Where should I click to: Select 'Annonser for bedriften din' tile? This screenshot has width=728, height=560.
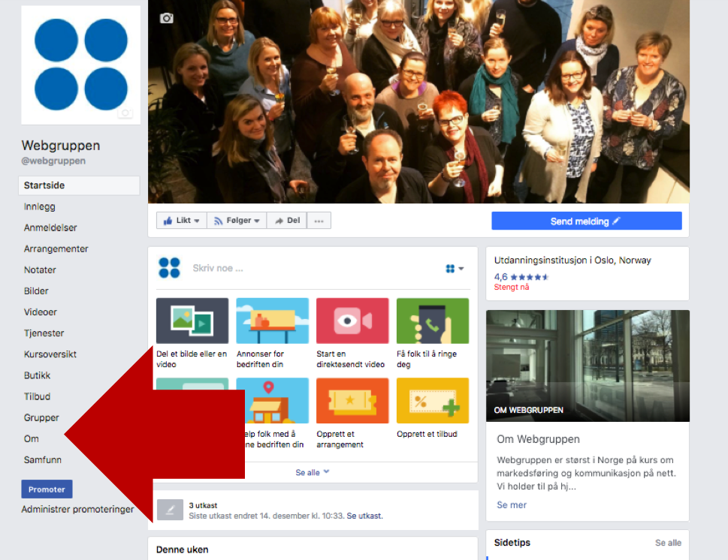(x=273, y=333)
